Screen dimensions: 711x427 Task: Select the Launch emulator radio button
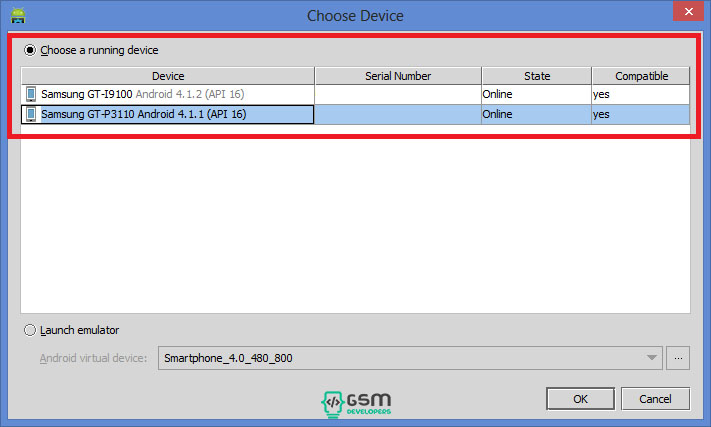[30, 330]
